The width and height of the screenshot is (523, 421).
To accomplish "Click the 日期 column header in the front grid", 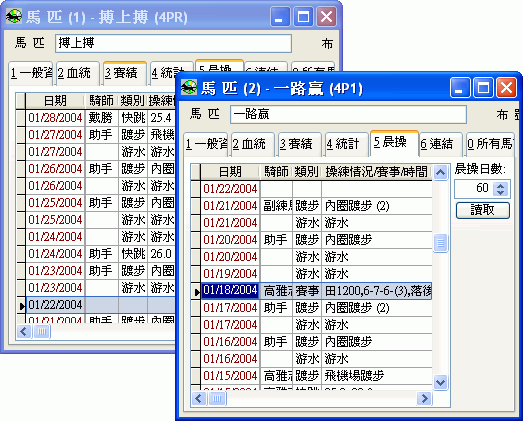I will [230, 172].
